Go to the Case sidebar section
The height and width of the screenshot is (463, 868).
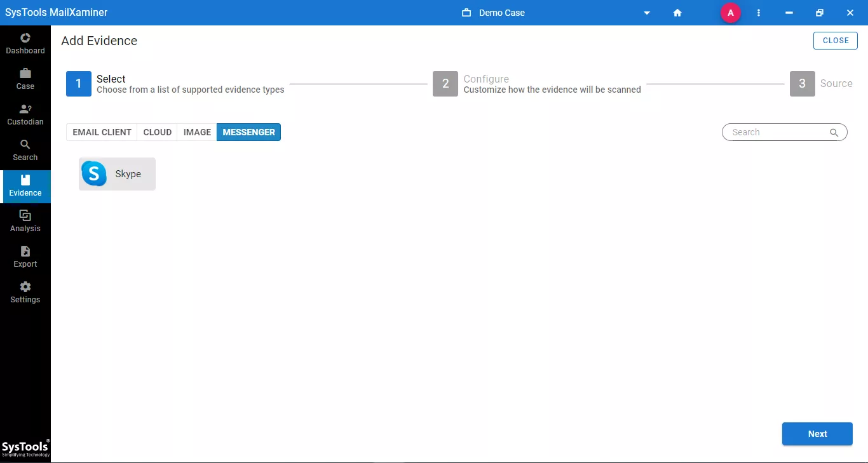click(25, 80)
